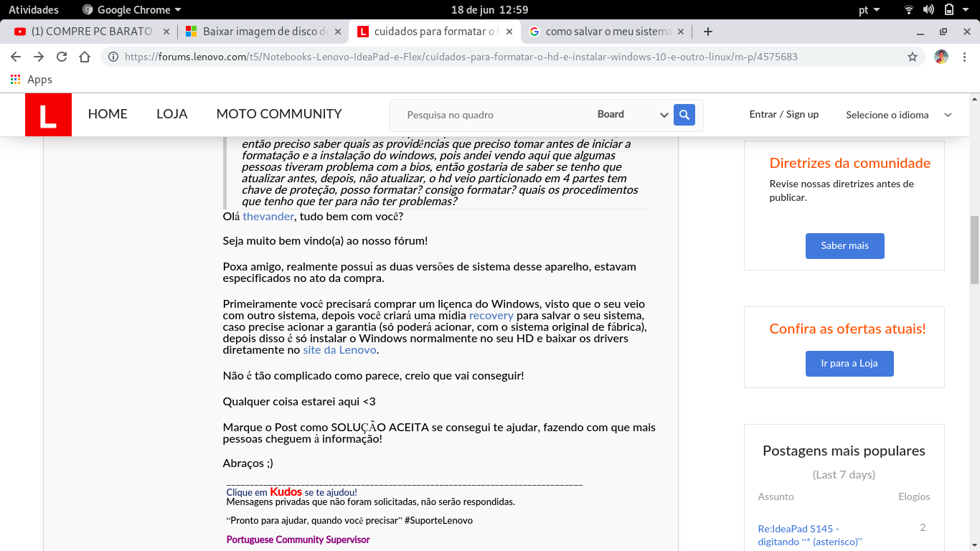The height and width of the screenshot is (551, 980).
Task: Expand the Selecione o idioma dropdown
Action: coord(898,115)
